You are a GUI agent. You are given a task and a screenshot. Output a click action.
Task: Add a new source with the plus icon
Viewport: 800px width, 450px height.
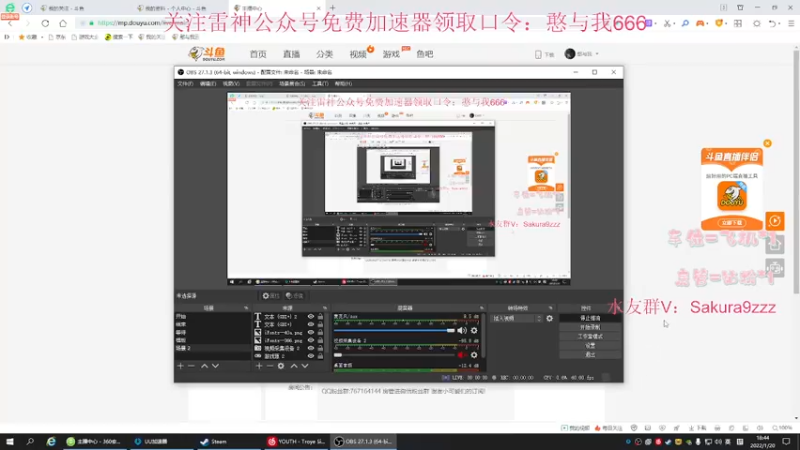(x=259, y=366)
